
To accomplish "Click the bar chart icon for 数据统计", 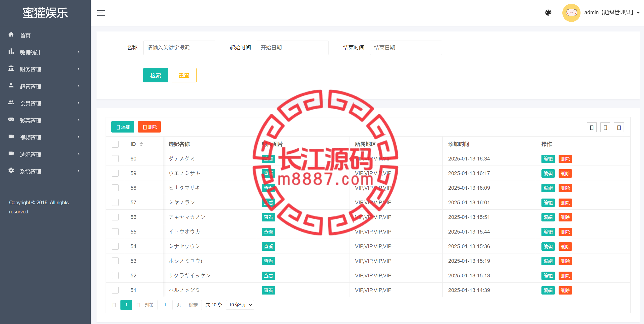I will click(11, 51).
